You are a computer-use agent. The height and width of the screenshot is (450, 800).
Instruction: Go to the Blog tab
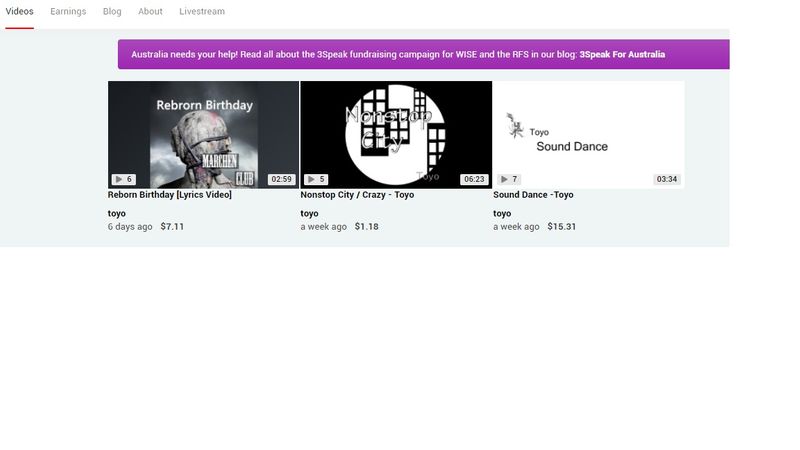(x=112, y=12)
